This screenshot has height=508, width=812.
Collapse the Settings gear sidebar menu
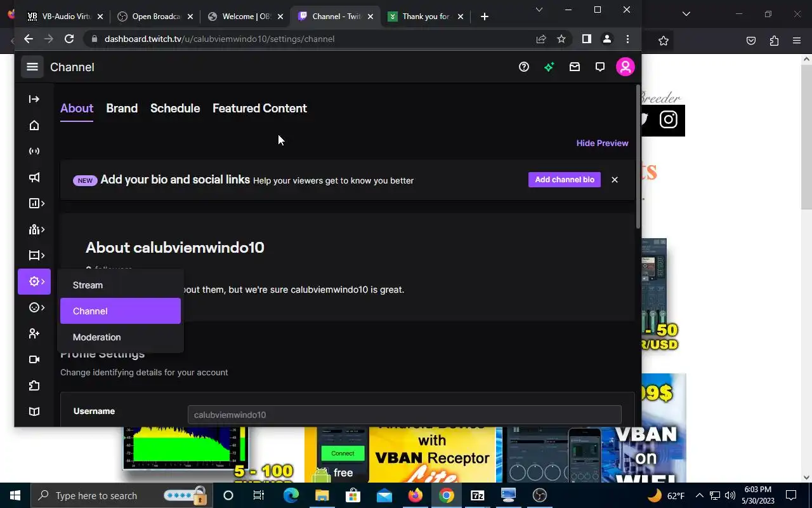coord(34,281)
